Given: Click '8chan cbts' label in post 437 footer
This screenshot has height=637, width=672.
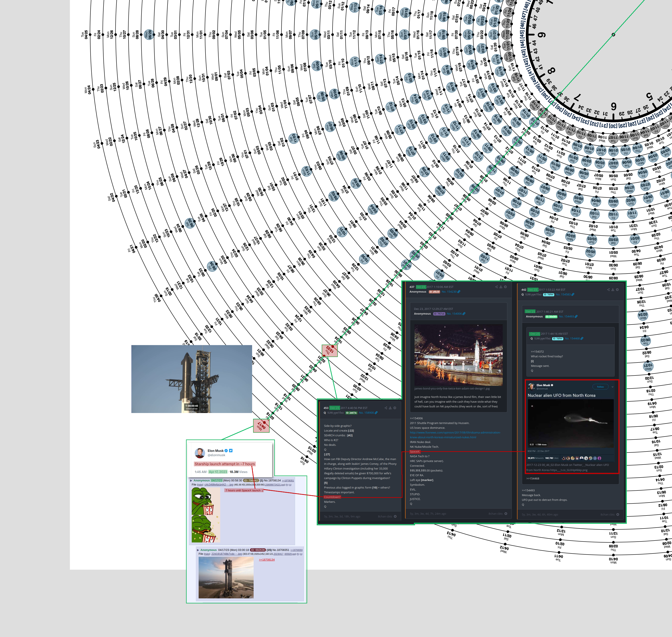Looking at the screenshot, I should point(496,514).
